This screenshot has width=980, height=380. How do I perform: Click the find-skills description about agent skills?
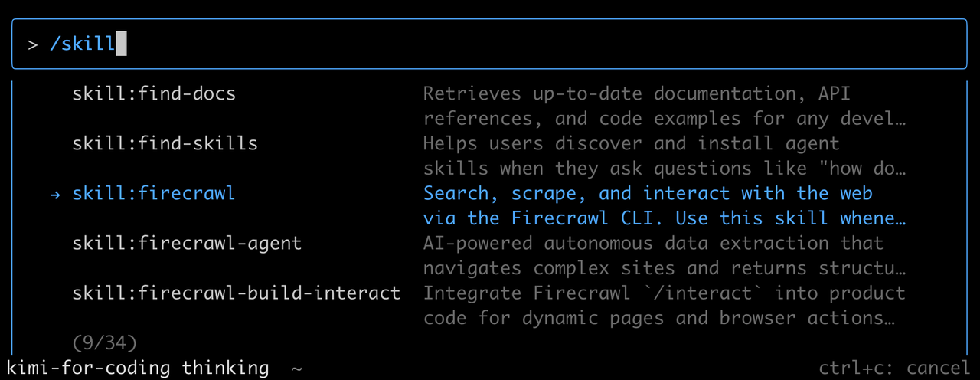(x=665, y=156)
